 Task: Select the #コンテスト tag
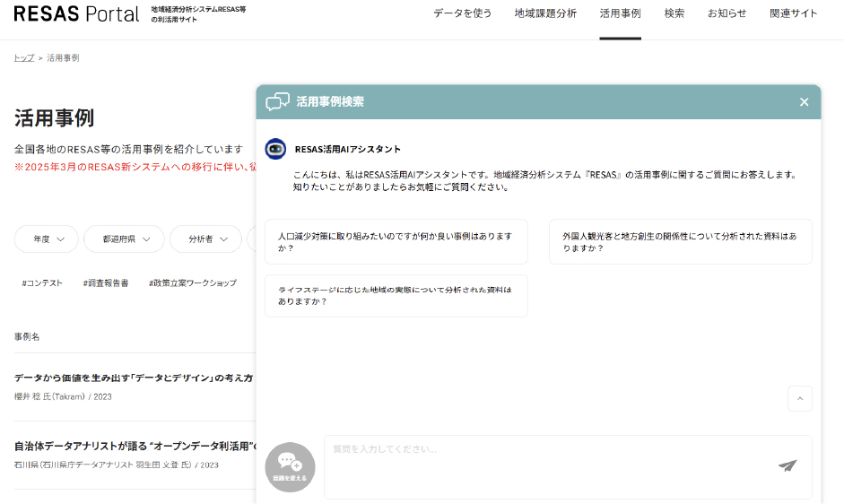pyautogui.click(x=42, y=282)
